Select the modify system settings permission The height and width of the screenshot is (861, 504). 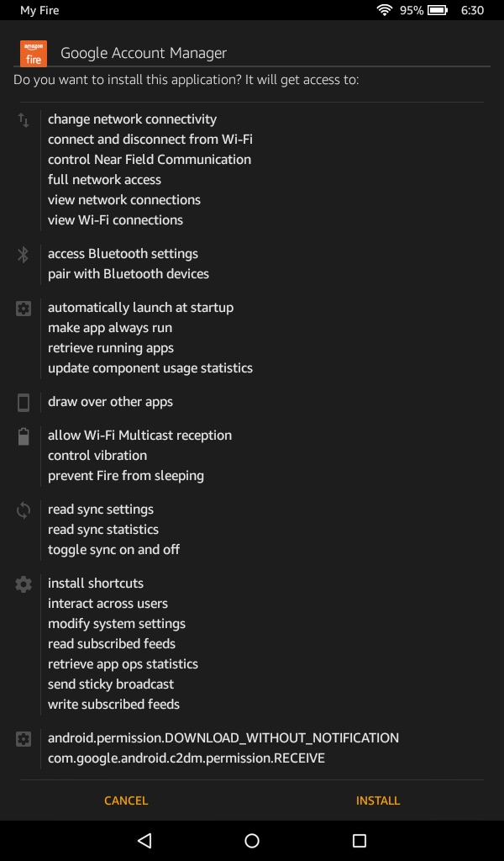tap(116, 624)
